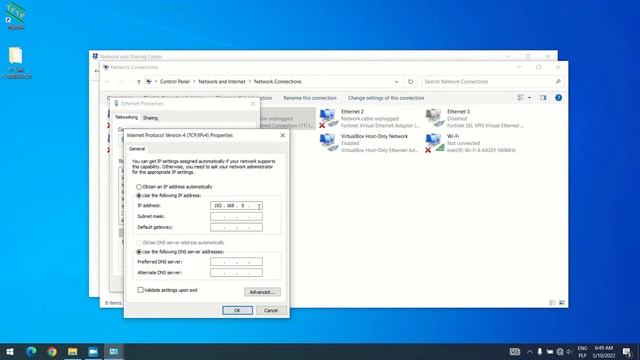
Task: Open Advanced settings
Action: point(262,292)
